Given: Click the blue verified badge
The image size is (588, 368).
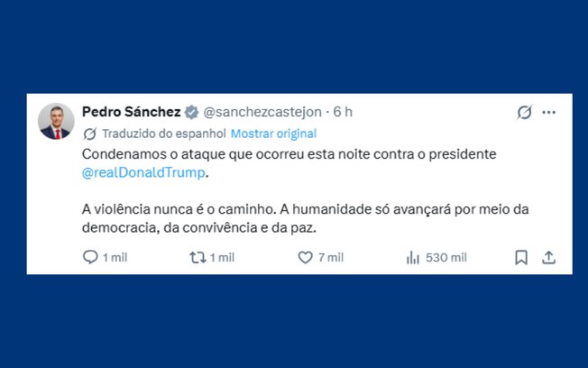Looking at the screenshot, I should [x=191, y=113].
